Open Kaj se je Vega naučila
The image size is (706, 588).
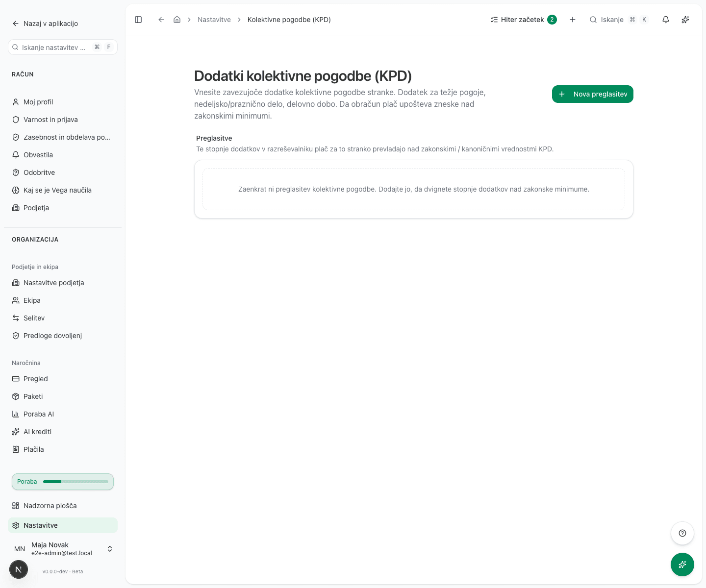63,190
